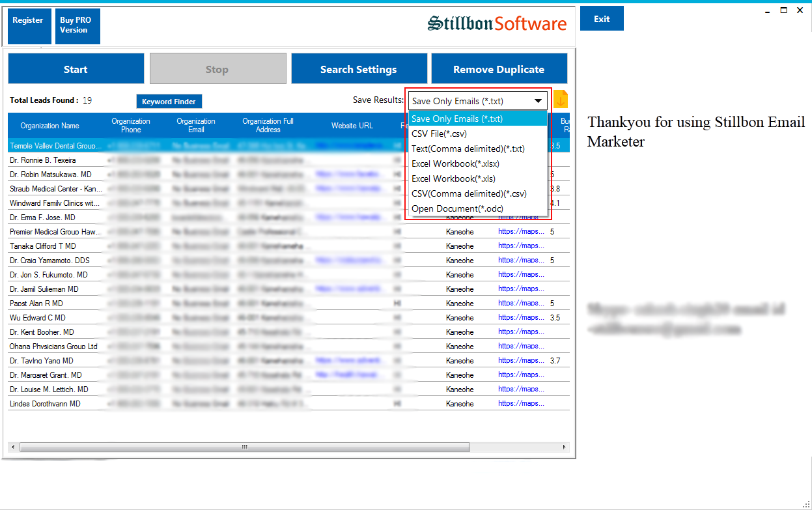Click rating 3.7 in the Yang MD row

555,361
